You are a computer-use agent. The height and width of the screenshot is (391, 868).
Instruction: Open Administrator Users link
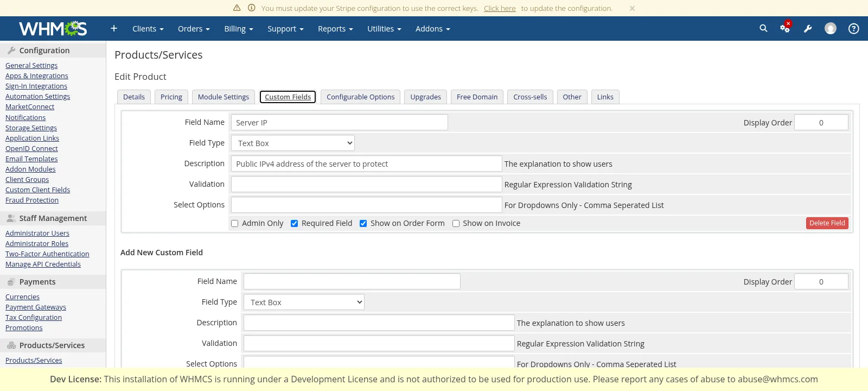37,233
